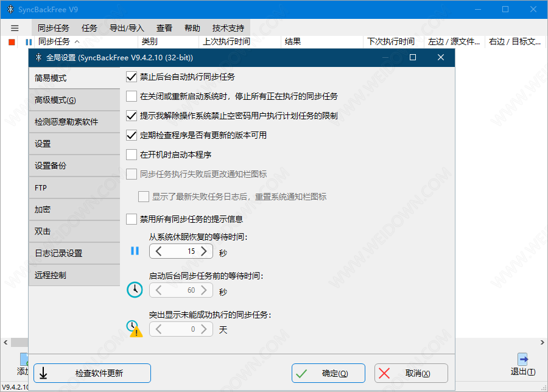
Task: Toggle 同步任务执行失败后更改通知栏图标 checkbox
Action: point(132,174)
